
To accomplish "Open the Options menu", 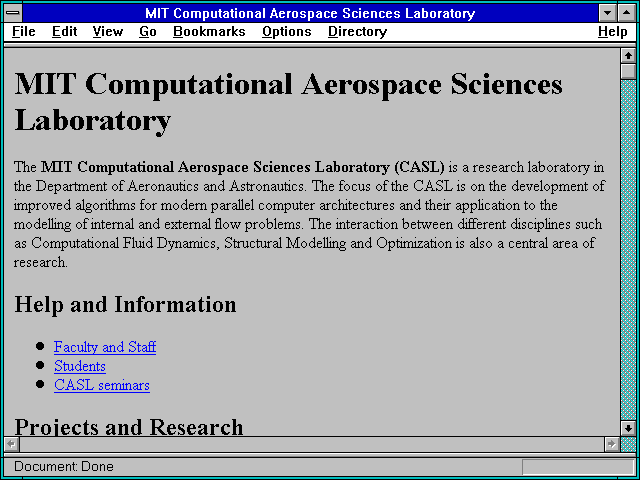I will tap(287, 32).
